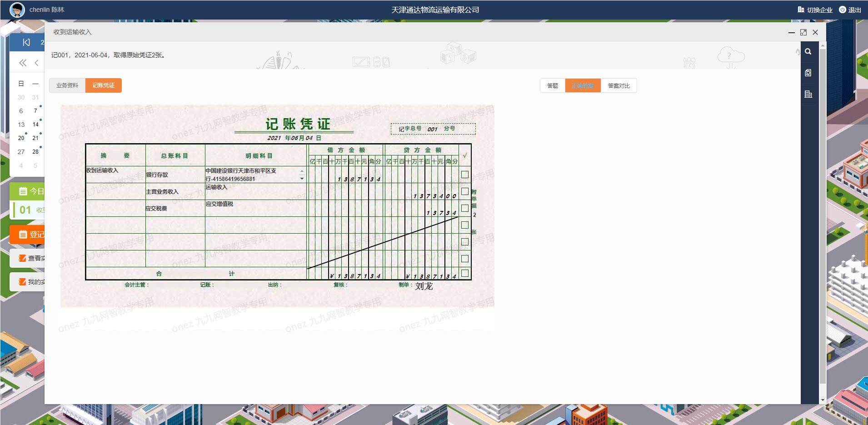Select the 正确答案 tab
The height and width of the screenshot is (425, 868).
[583, 85]
